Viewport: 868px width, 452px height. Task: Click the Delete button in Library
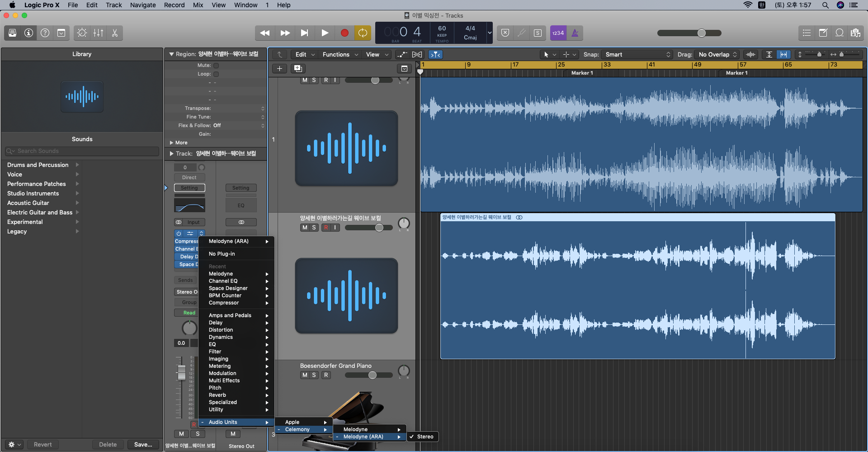(108, 445)
